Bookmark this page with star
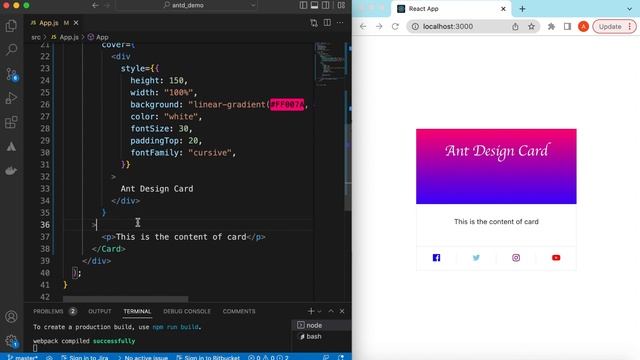 point(531,27)
